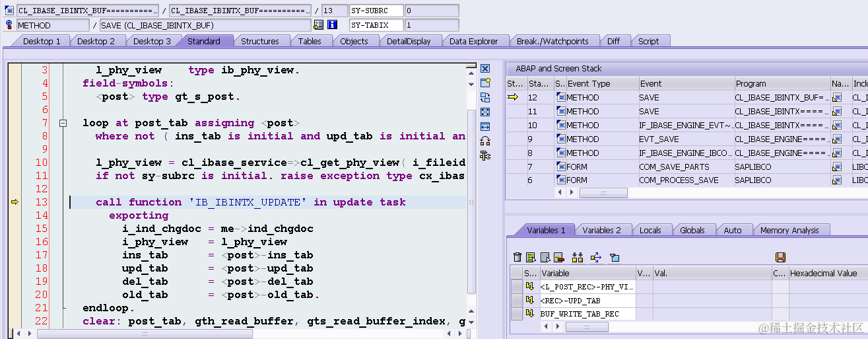Open the Data Explorer tab
This screenshot has width=868, height=339.
pyautogui.click(x=473, y=41)
